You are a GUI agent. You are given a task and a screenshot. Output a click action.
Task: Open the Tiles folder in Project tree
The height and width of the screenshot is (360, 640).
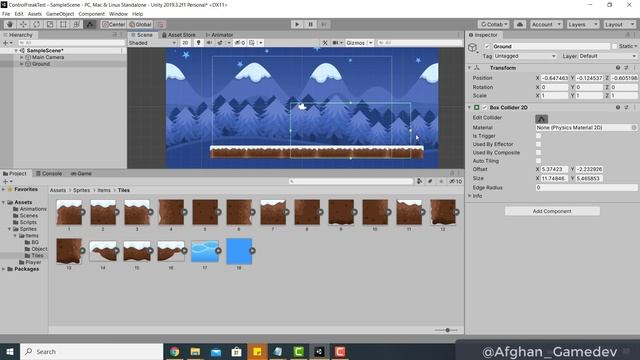pos(37,256)
